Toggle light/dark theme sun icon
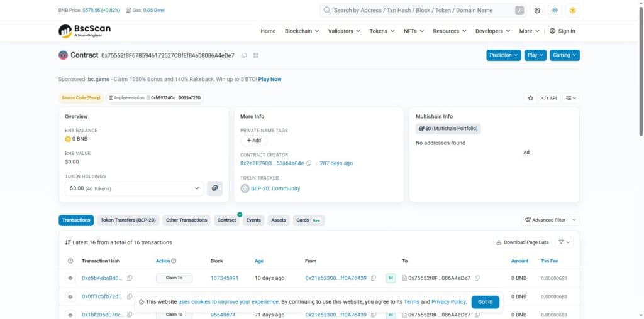This screenshot has width=644, height=319. click(x=555, y=10)
